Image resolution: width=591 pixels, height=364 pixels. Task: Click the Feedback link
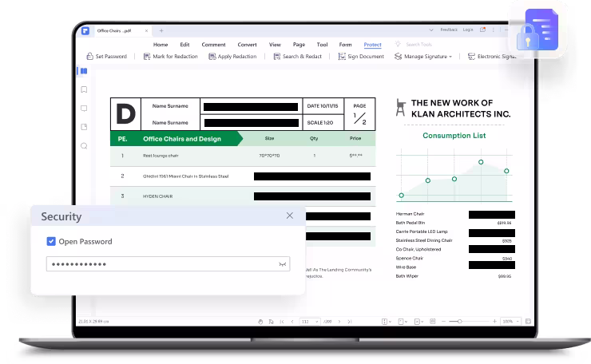[x=449, y=30]
